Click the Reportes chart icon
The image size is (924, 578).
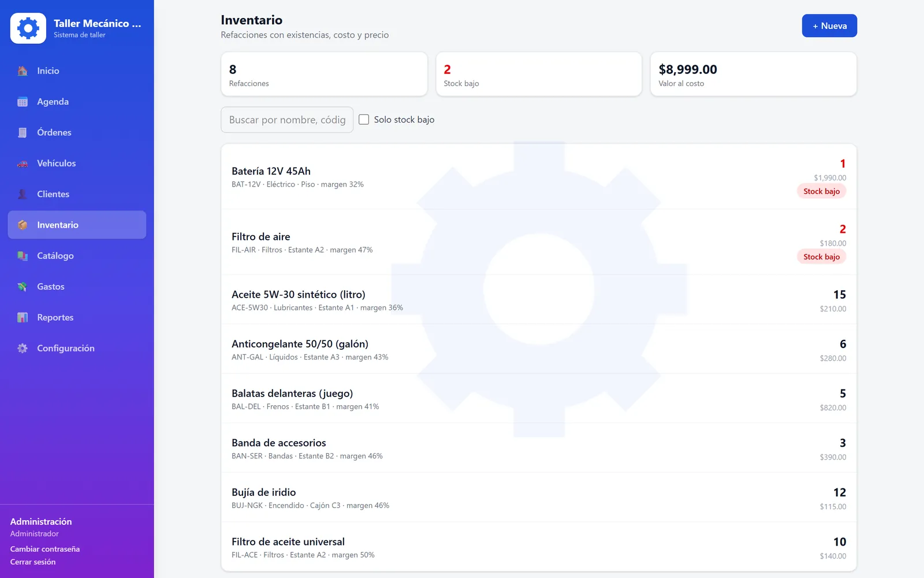[x=23, y=317]
